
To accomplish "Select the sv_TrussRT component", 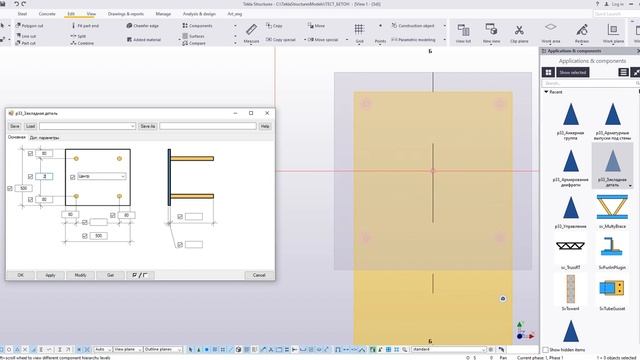I will (570, 253).
